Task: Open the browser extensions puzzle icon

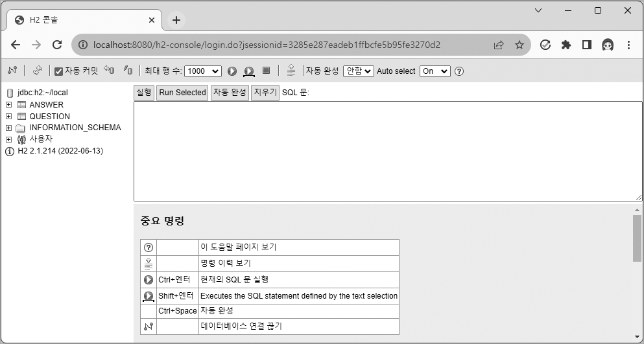Action: 566,45
